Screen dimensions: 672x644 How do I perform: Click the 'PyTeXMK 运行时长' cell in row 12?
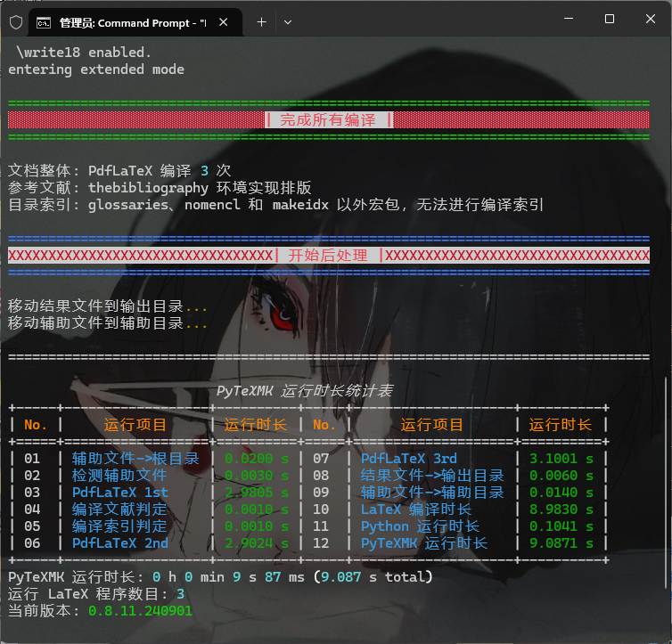[x=424, y=543]
